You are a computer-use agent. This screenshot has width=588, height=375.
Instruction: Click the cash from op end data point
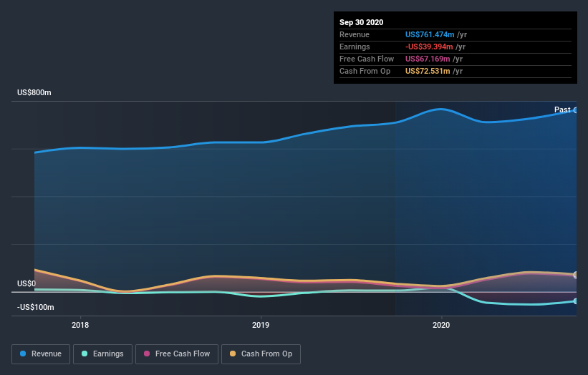point(575,275)
